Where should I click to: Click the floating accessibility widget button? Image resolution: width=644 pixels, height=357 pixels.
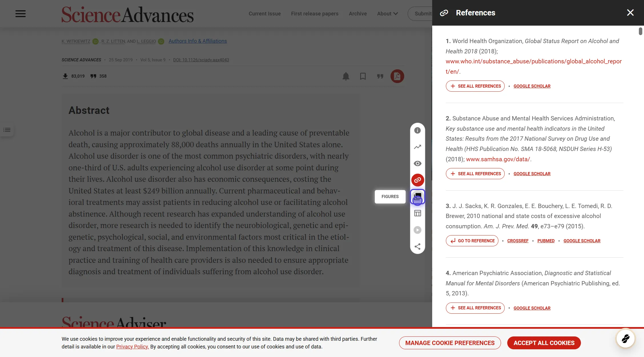(x=625, y=339)
